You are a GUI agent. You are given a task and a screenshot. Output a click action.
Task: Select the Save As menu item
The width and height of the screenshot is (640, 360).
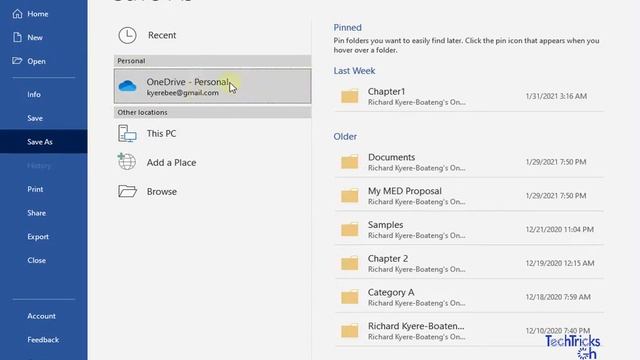44,142
